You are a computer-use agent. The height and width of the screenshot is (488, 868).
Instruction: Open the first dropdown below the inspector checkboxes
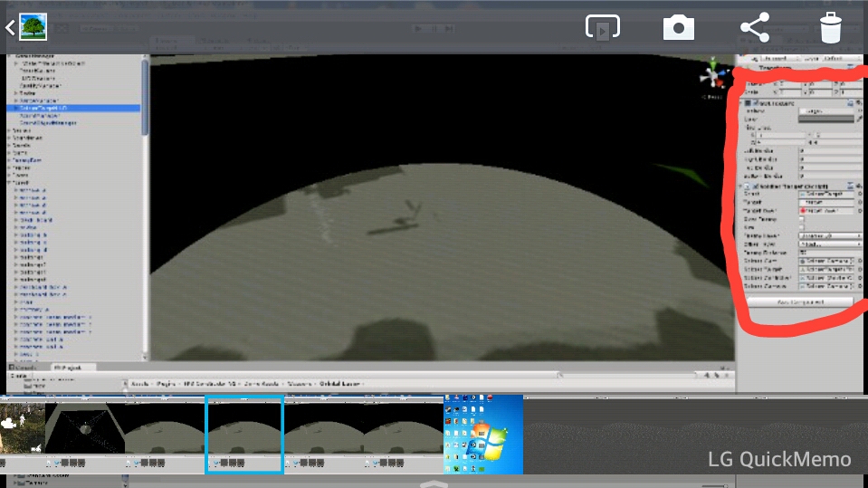(x=830, y=236)
